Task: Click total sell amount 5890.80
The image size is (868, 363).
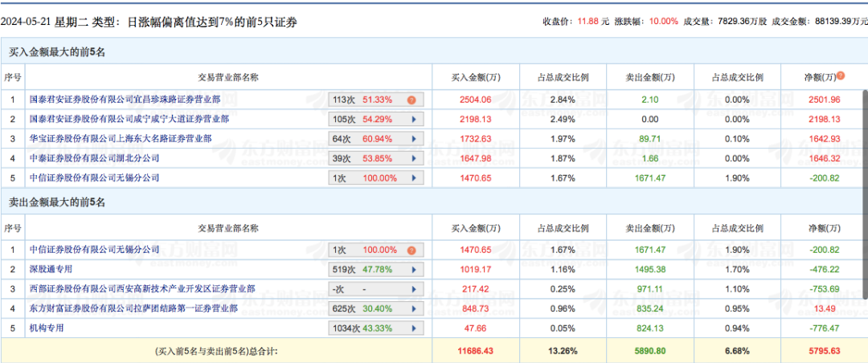Action: point(650,351)
